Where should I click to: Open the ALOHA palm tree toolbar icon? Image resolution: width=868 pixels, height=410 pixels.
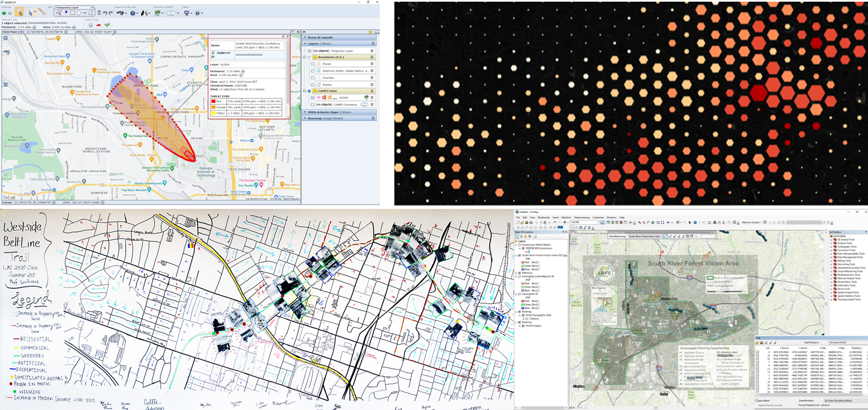158,13
